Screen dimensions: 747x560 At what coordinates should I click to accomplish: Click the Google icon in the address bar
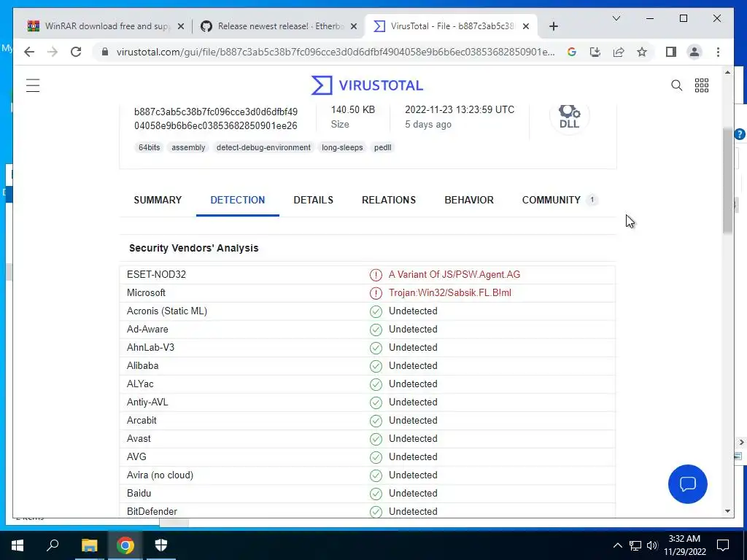572,52
